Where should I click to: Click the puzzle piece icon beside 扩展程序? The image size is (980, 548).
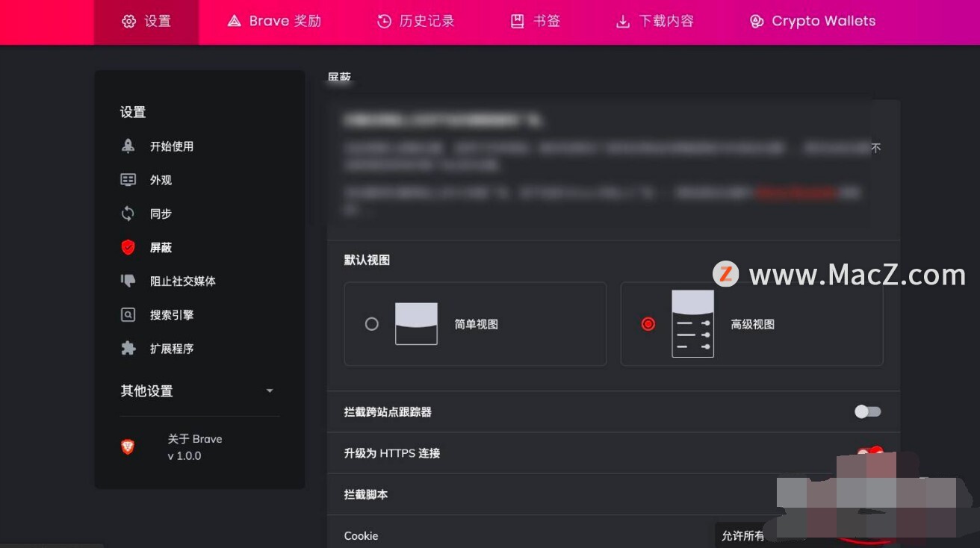(x=128, y=349)
